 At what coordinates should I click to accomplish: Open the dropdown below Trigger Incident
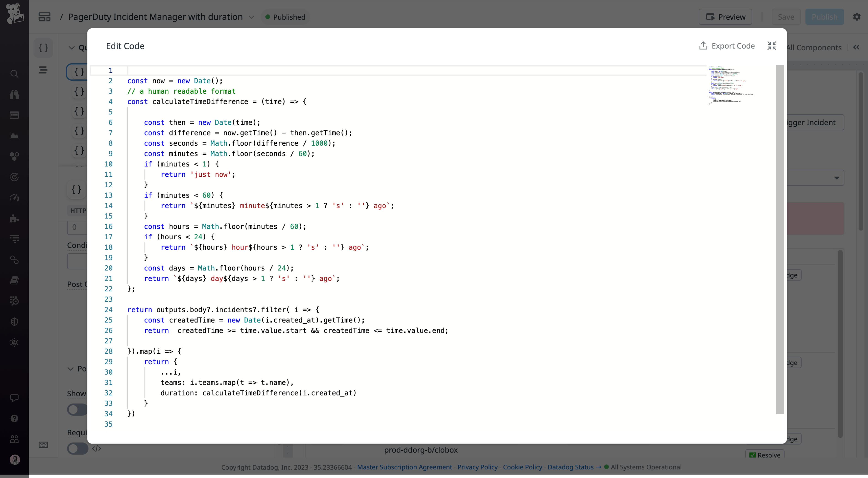(837, 178)
